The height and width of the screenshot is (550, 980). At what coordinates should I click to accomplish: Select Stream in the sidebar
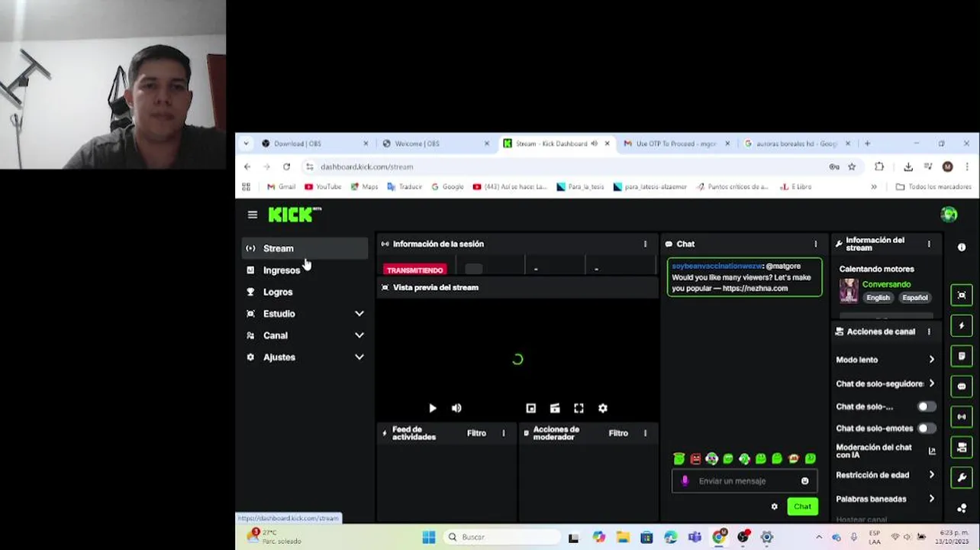pyautogui.click(x=305, y=248)
